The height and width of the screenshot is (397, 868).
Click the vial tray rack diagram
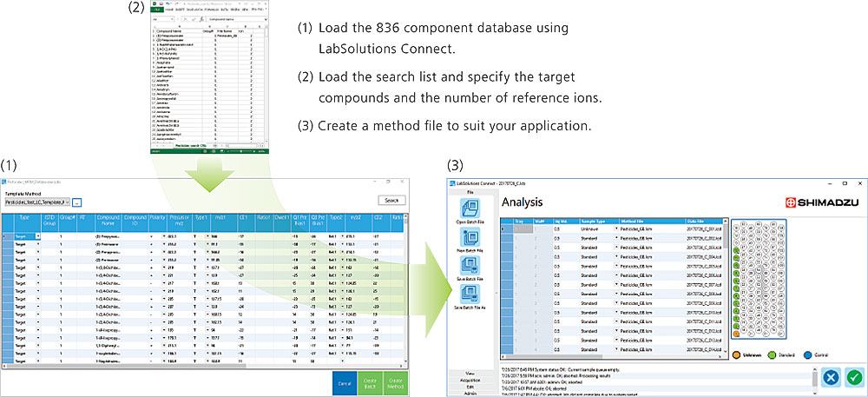coord(759,278)
